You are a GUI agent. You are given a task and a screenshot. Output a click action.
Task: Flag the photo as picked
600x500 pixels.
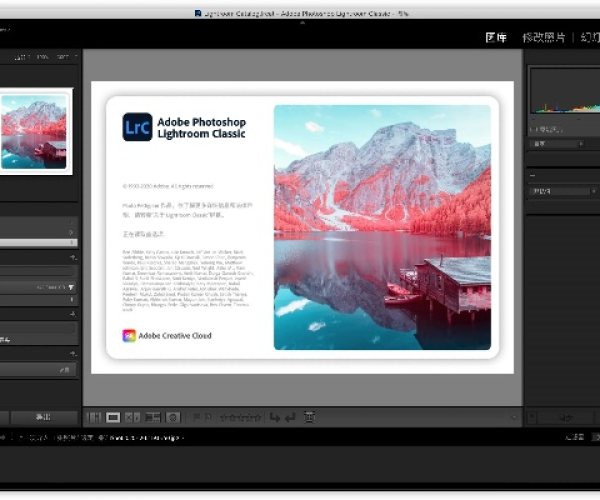(x=196, y=417)
